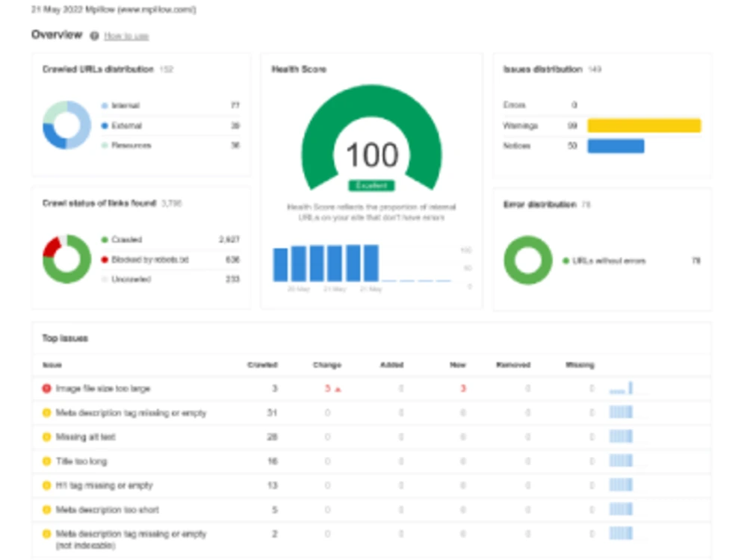This screenshot has height=560, width=747.
Task: Click the Crawled links count 2,927
Action: (x=229, y=240)
